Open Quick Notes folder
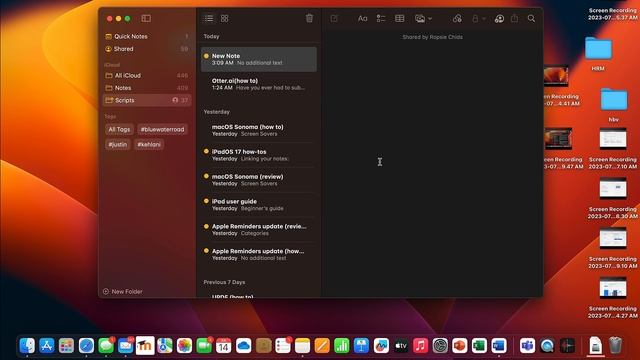Screen dimensions: 640x360 click(x=147, y=36)
